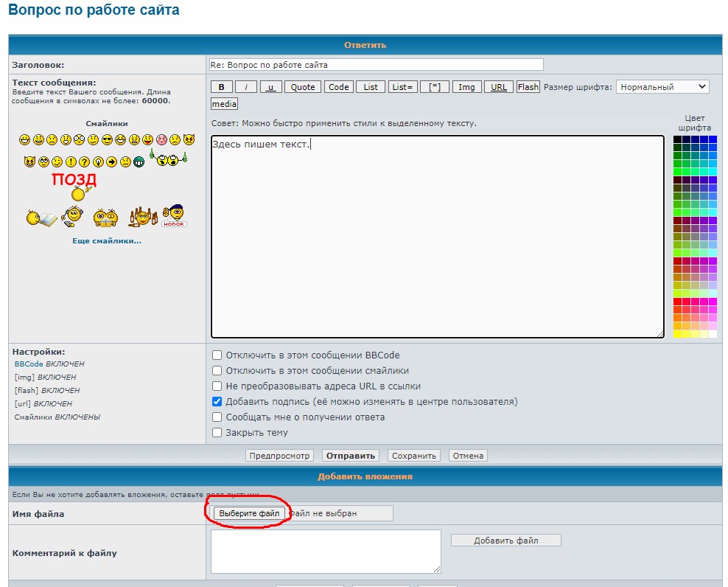Enable 'Отключить в этом сообщении BBCode' checkbox
This screenshot has height=587, width=728.
pos(217,355)
